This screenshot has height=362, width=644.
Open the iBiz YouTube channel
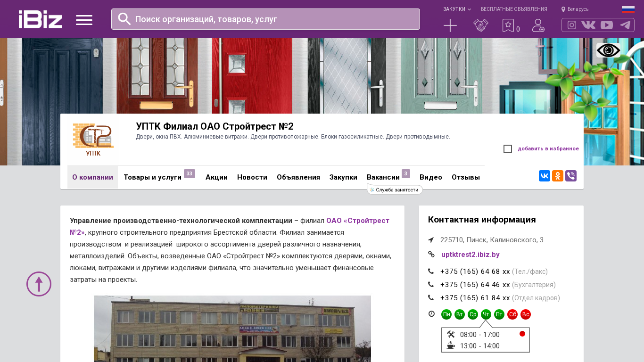(x=607, y=25)
